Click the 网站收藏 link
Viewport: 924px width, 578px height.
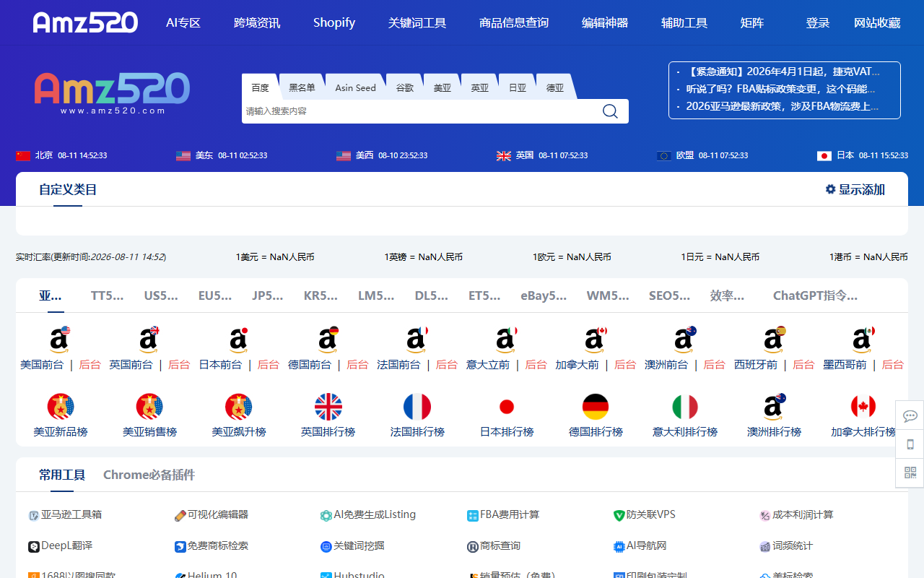click(877, 22)
